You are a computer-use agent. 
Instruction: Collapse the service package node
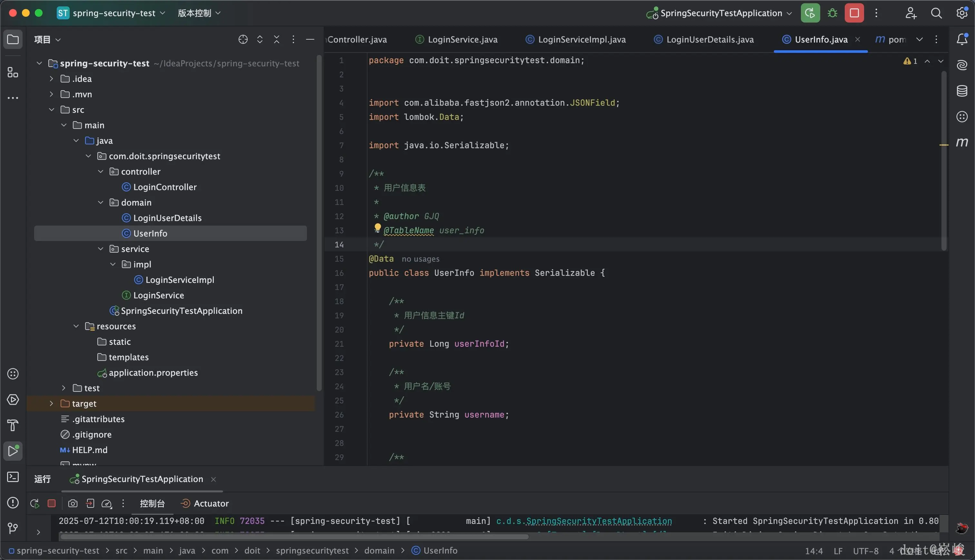point(100,249)
